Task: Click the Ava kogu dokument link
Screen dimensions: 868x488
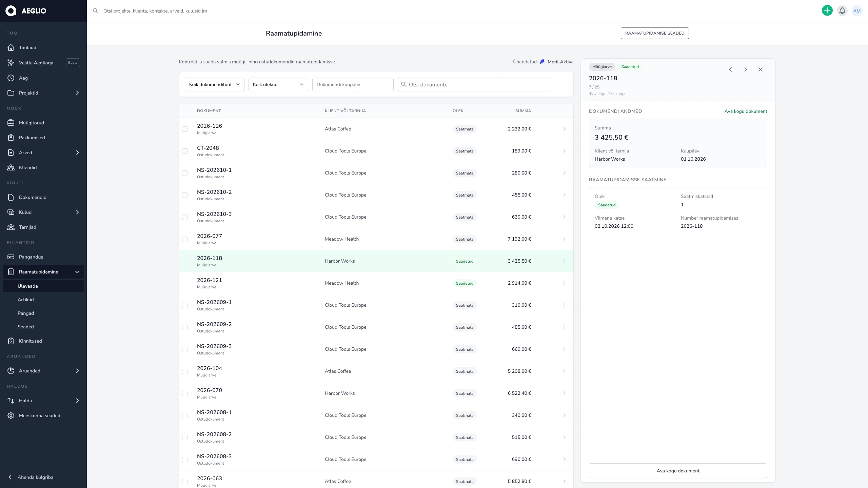Action: (746, 111)
